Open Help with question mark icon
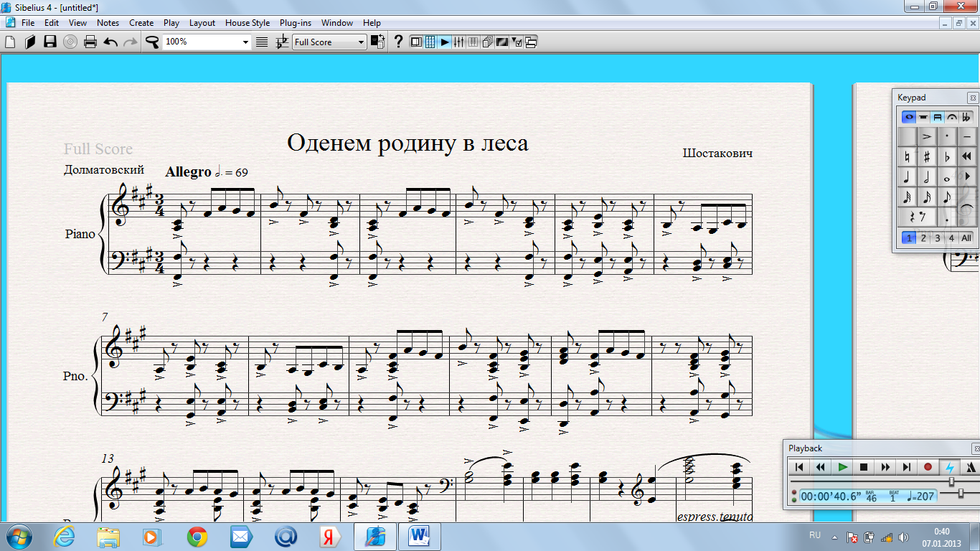Viewport: 980px width, 551px height. click(398, 42)
